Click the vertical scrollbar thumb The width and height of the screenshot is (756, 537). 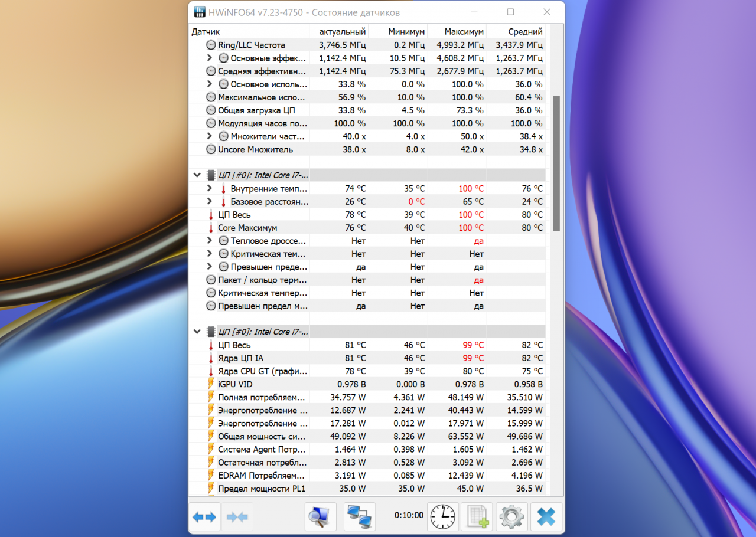tap(556, 163)
